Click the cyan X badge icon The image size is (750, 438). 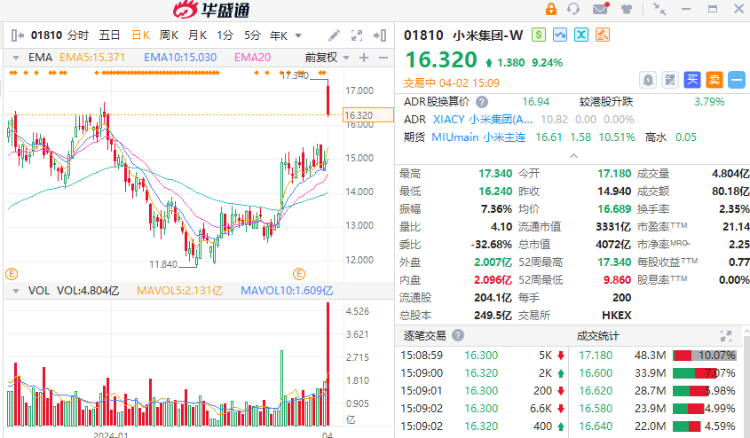click(x=581, y=35)
